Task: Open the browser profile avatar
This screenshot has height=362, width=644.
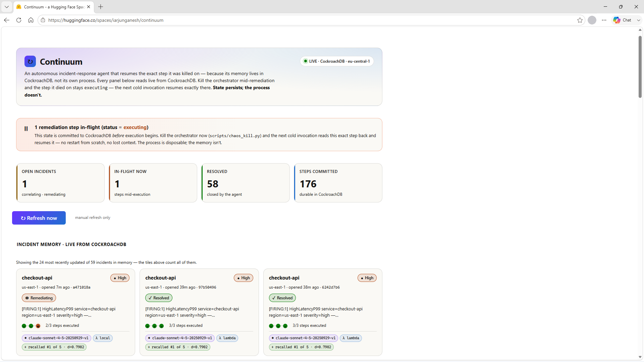Action: [x=592, y=20]
